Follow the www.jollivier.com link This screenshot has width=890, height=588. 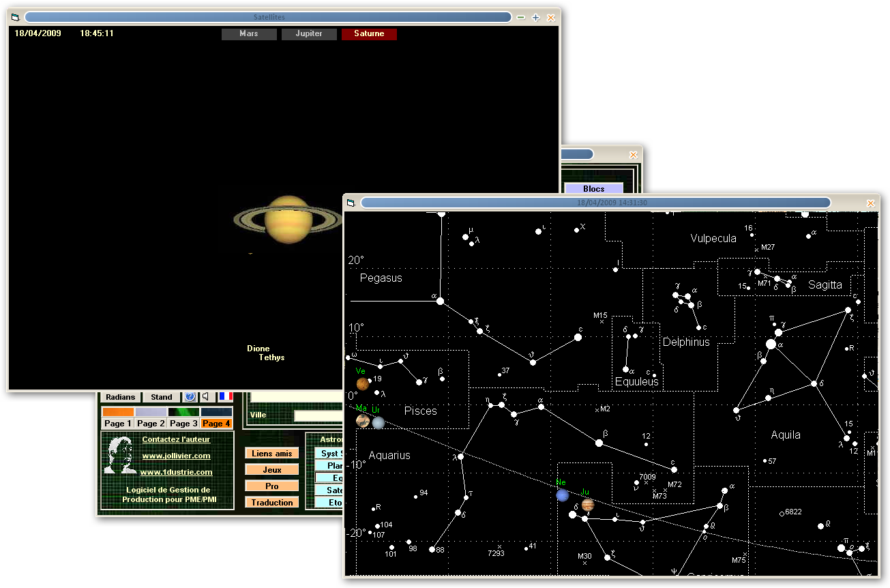pyautogui.click(x=176, y=456)
